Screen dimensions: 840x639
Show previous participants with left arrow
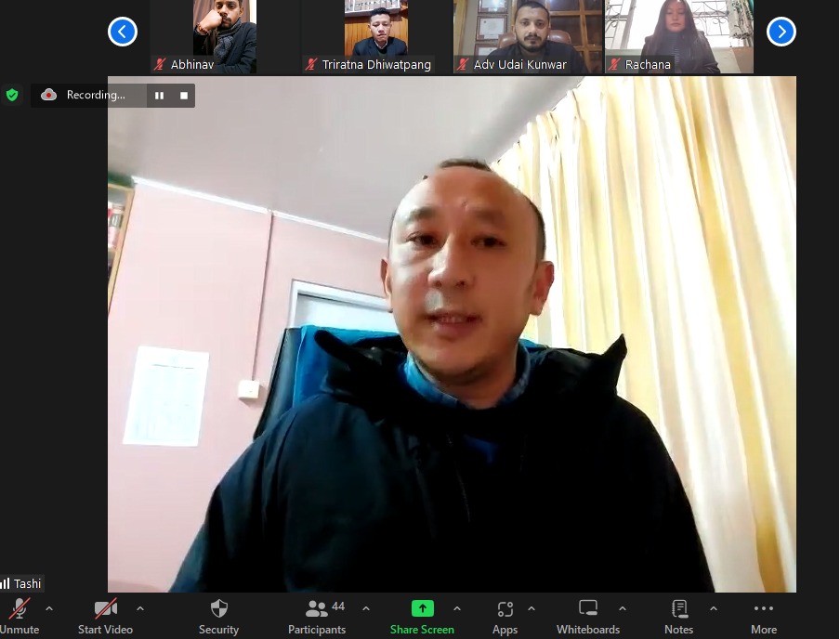[x=123, y=32]
